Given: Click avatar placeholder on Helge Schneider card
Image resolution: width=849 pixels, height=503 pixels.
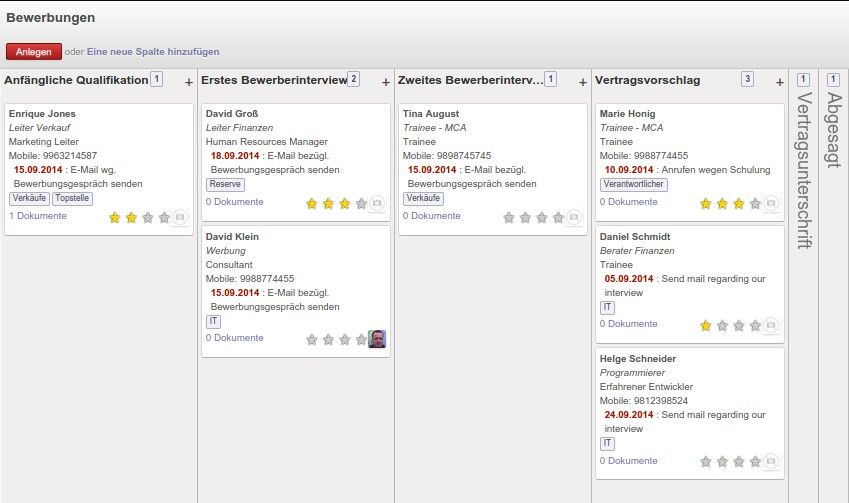Looking at the screenshot, I should coord(771,462).
